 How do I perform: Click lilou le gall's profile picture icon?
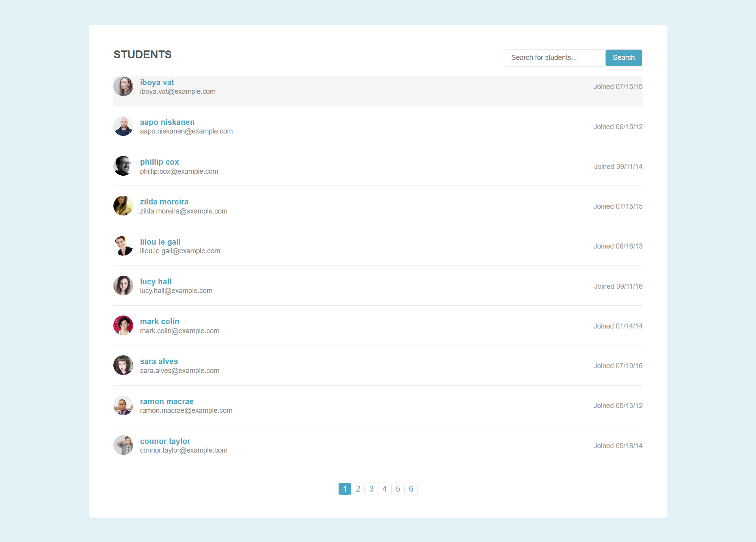tap(123, 245)
